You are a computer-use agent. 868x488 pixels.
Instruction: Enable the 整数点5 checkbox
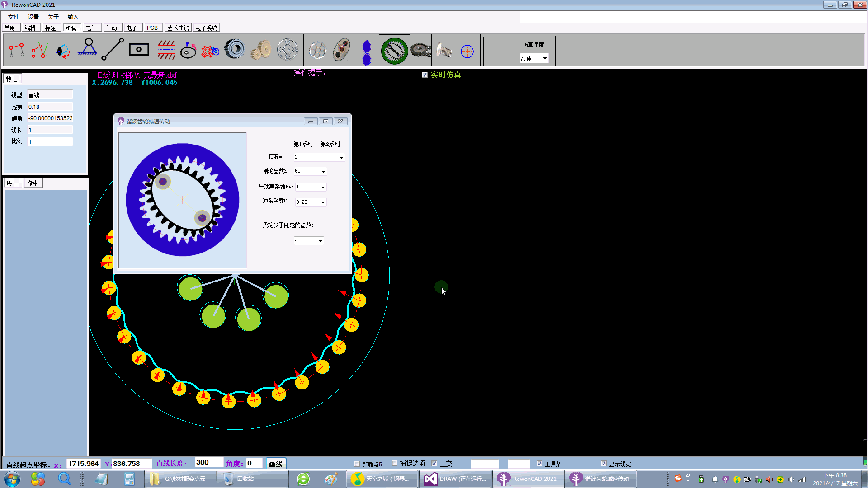(357, 464)
